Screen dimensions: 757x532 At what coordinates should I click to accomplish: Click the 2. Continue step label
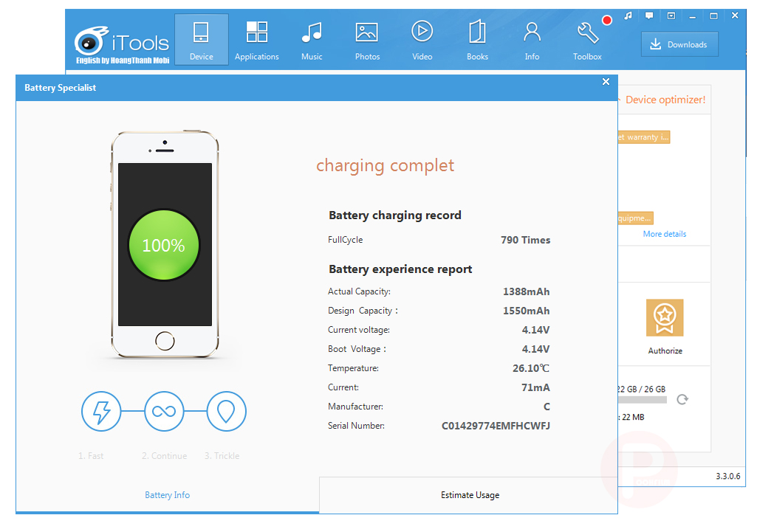(164, 456)
